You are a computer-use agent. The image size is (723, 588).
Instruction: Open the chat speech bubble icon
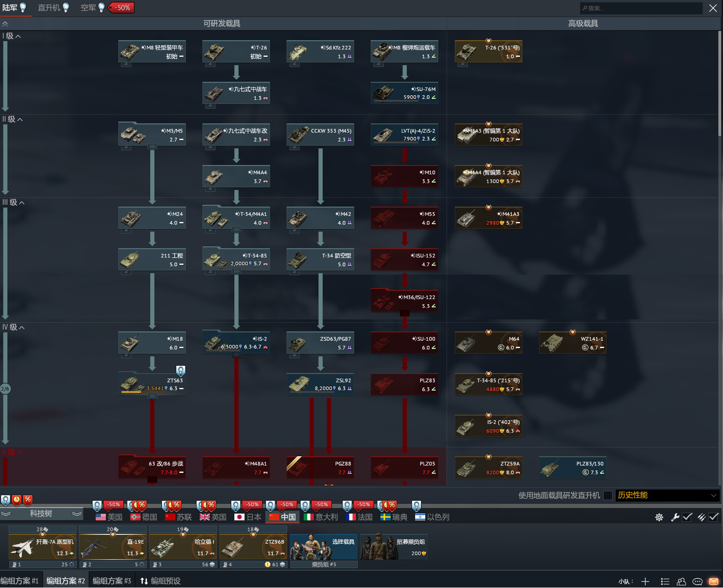click(x=698, y=582)
